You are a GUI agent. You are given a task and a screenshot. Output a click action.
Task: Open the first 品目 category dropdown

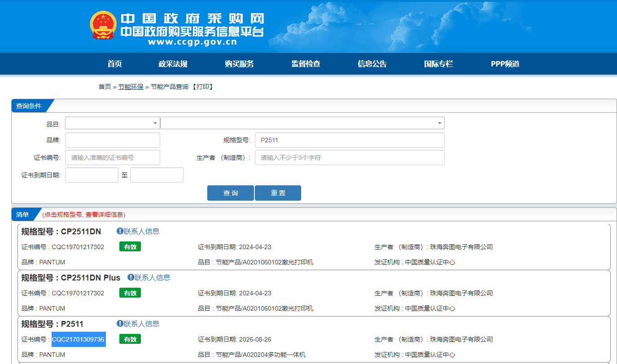pos(113,123)
